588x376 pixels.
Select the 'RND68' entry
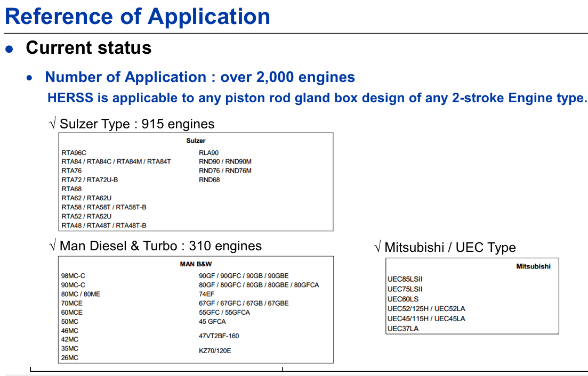[210, 180]
